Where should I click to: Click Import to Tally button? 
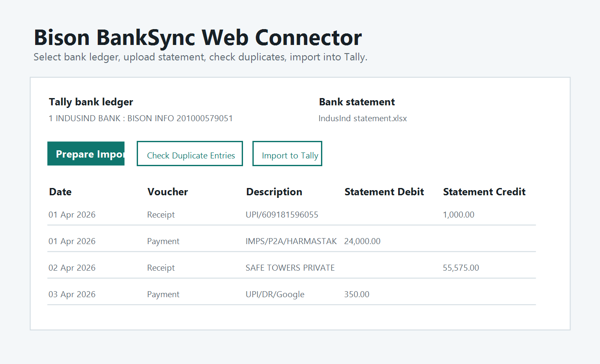coord(287,153)
